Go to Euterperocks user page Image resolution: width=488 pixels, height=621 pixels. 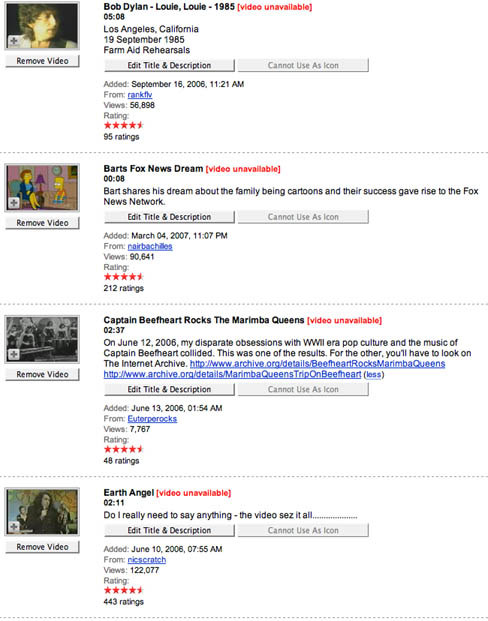click(152, 419)
